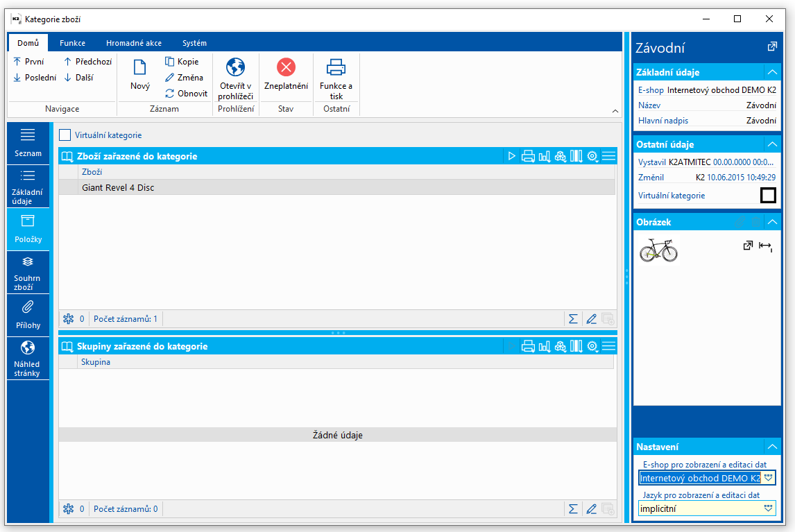Click fit-width arrow icon beside bicycle image
The width and height of the screenshot is (795, 532).
765,246
